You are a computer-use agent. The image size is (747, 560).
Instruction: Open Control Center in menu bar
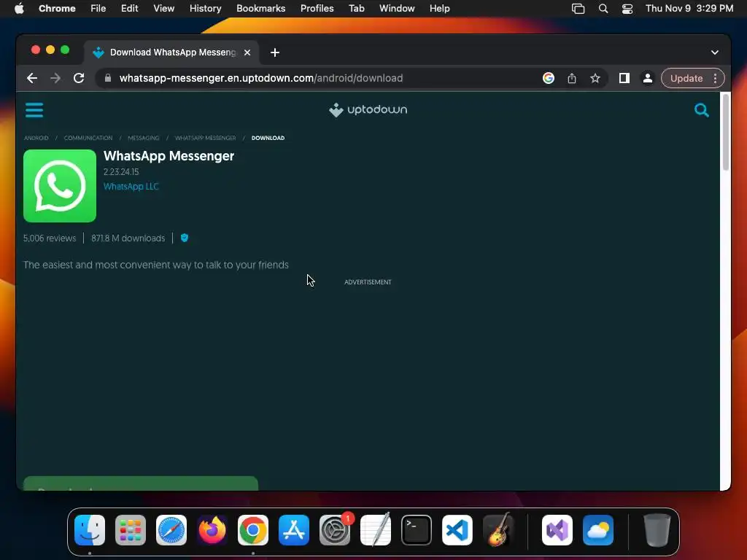click(627, 9)
